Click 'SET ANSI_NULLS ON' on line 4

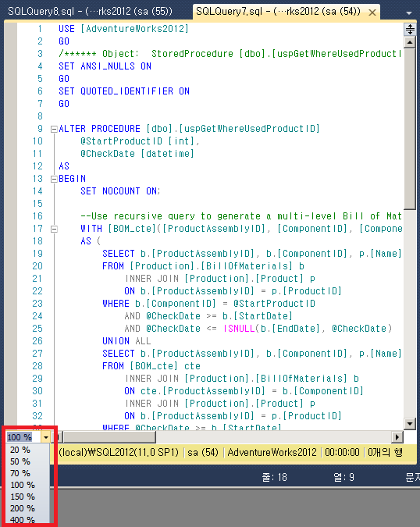pos(105,66)
